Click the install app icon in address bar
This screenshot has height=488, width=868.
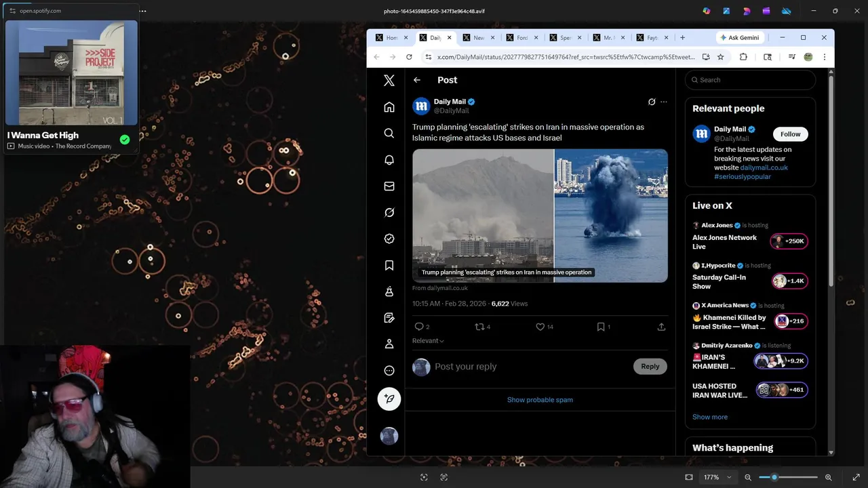click(x=706, y=57)
